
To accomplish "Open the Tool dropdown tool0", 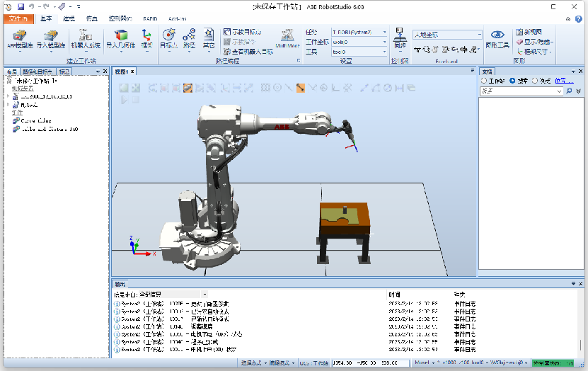I will tap(359, 52).
